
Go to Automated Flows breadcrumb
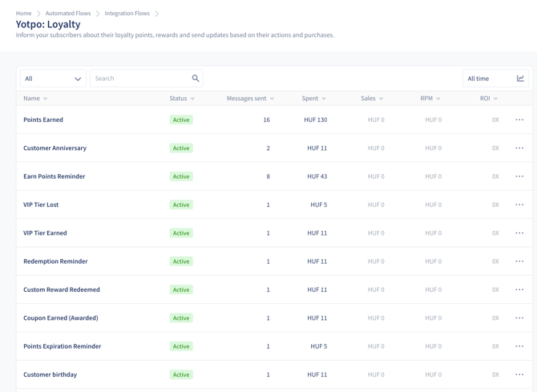point(68,14)
